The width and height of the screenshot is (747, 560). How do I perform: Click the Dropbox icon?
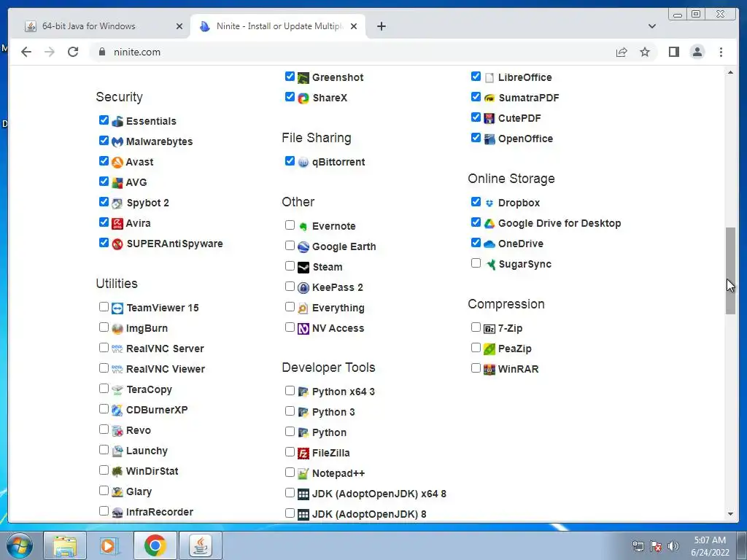(x=489, y=203)
